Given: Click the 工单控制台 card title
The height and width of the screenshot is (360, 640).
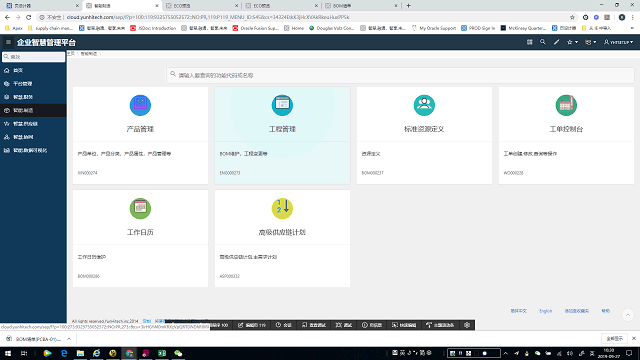Looking at the screenshot, I should (x=566, y=129).
